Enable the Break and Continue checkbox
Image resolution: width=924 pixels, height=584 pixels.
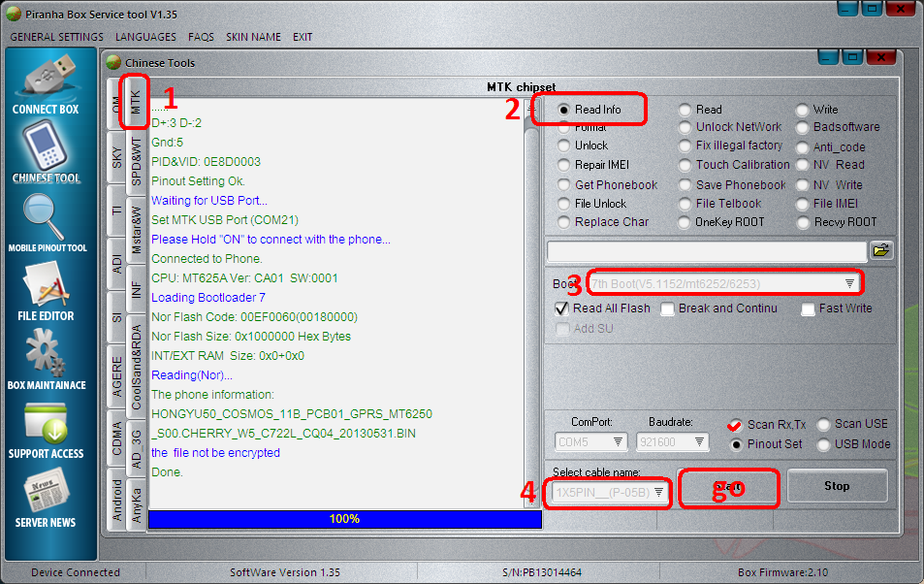click(668, 309)
